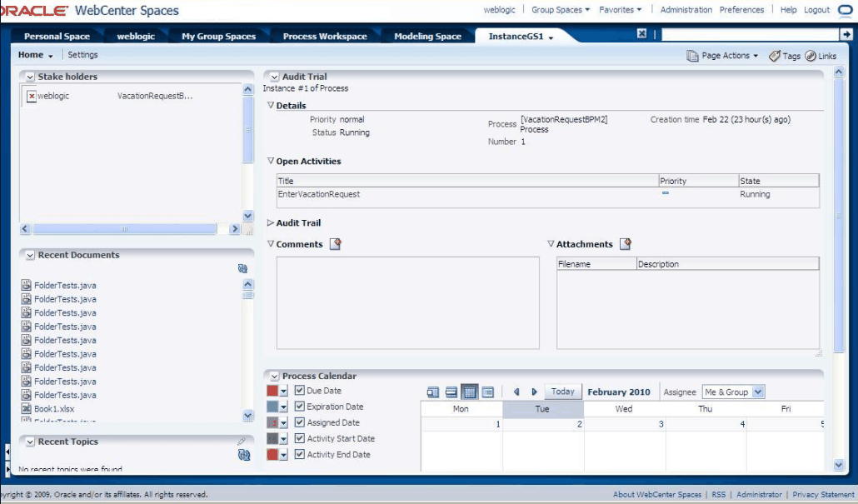Screen dimensions: 858x504
Task: Open the Administration link
Action: [x=686, y=10]
